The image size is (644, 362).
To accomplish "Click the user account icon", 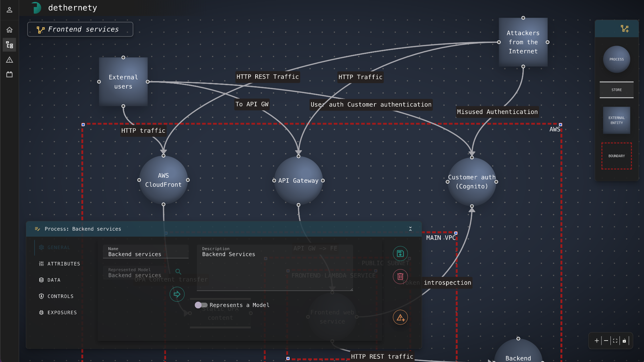I will coord(9,10).
